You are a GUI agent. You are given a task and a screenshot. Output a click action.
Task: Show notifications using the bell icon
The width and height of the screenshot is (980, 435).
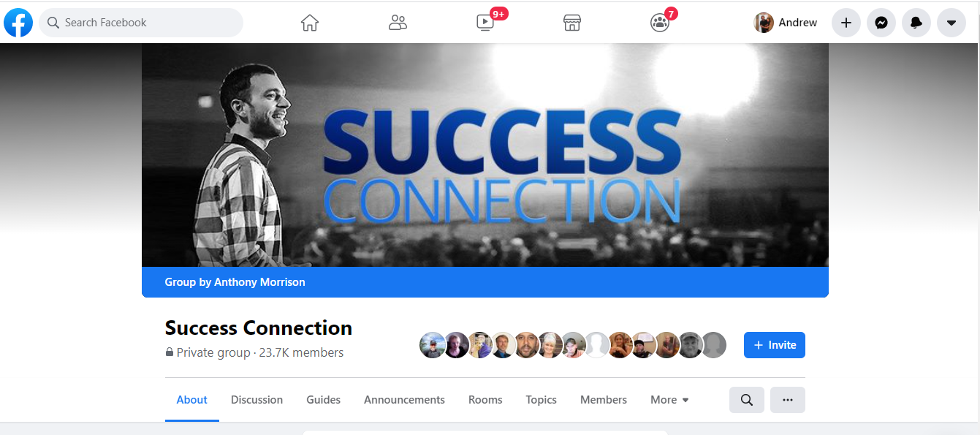click(916, 23)
